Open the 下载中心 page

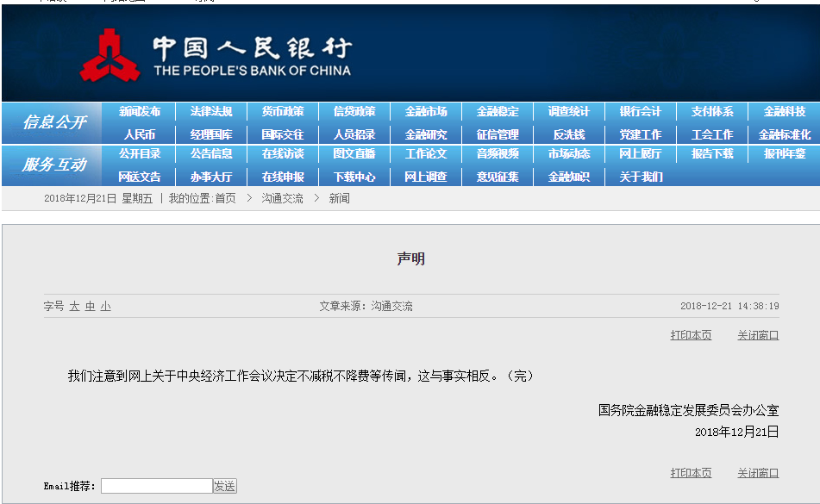pos(354,177)
